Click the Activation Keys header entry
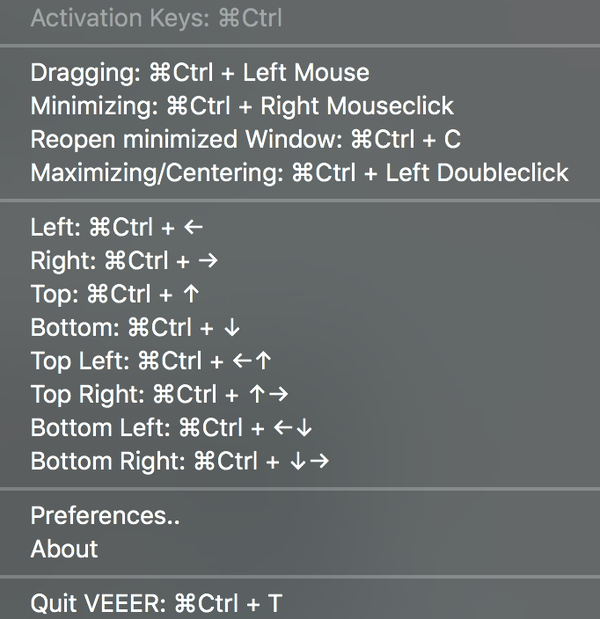The height and width of the screenshot is (619, 600). tap(156, 19)
